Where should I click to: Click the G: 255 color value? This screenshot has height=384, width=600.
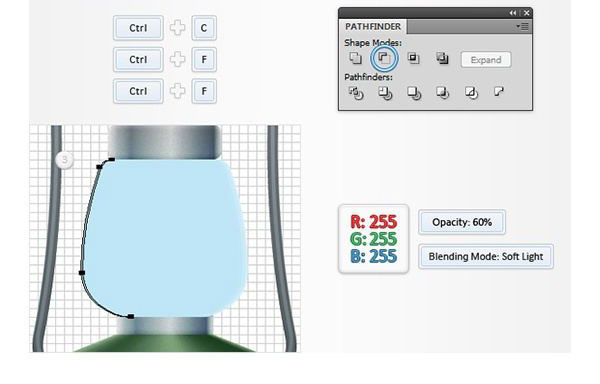coord(373,239)
